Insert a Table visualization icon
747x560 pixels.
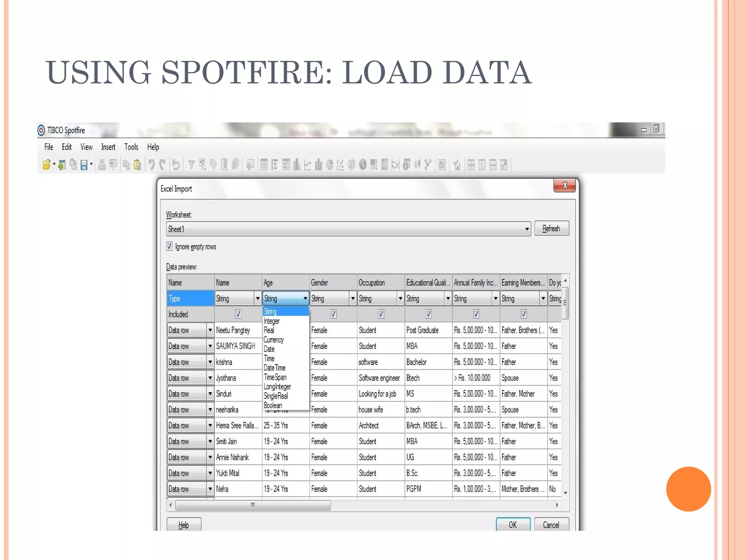[264, 165]
